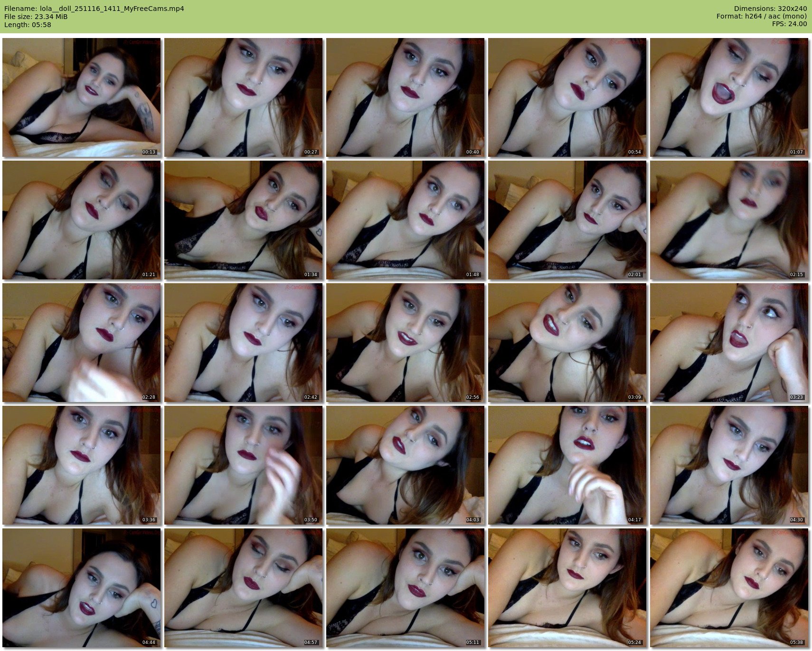This screenshot has height=651, width=812.
Task: Open the 03:23 thumbnail
Action: point(729,343)
